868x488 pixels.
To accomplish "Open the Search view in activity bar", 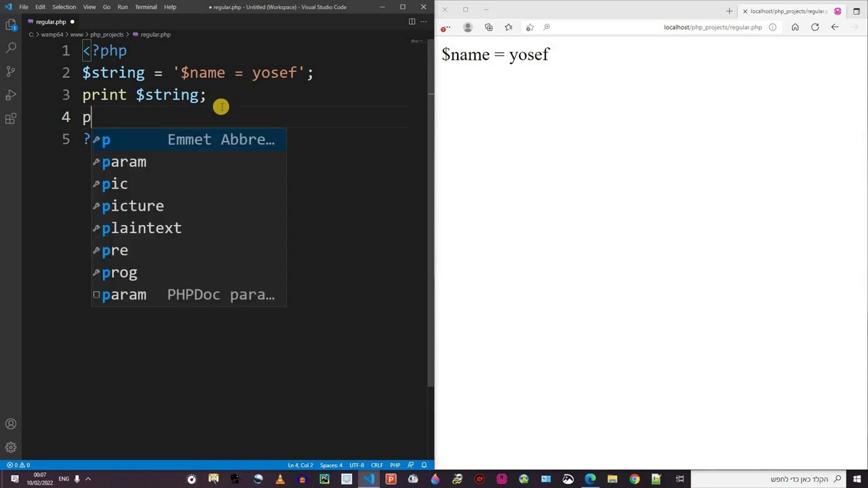I will click(x=11, y=48).
